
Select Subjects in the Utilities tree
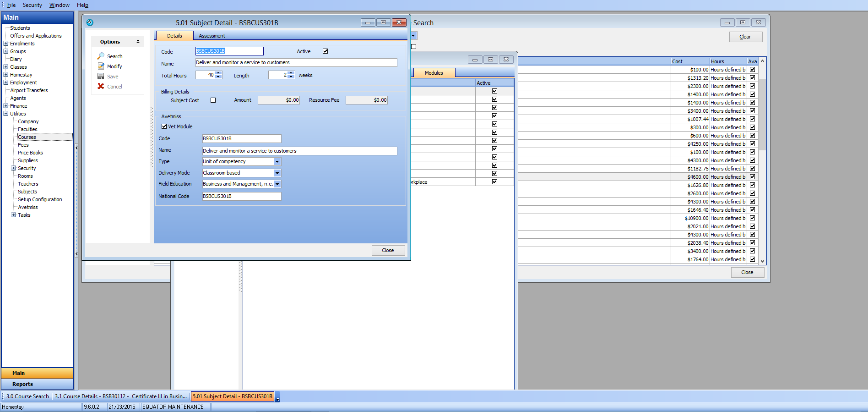point(27,192)
